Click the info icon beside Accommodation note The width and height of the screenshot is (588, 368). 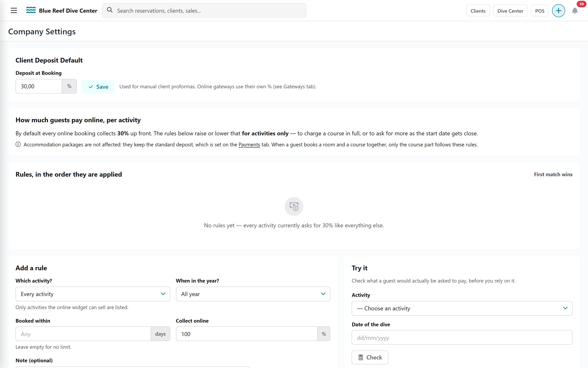(18, 144)
